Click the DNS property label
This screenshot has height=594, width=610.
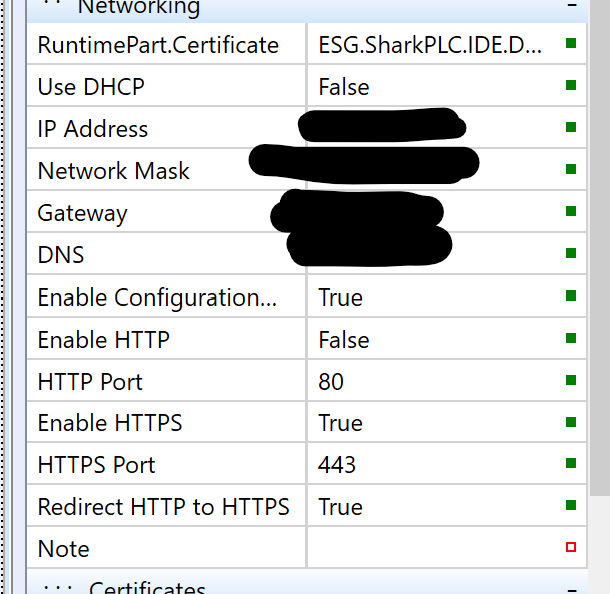tap(61, 255)
